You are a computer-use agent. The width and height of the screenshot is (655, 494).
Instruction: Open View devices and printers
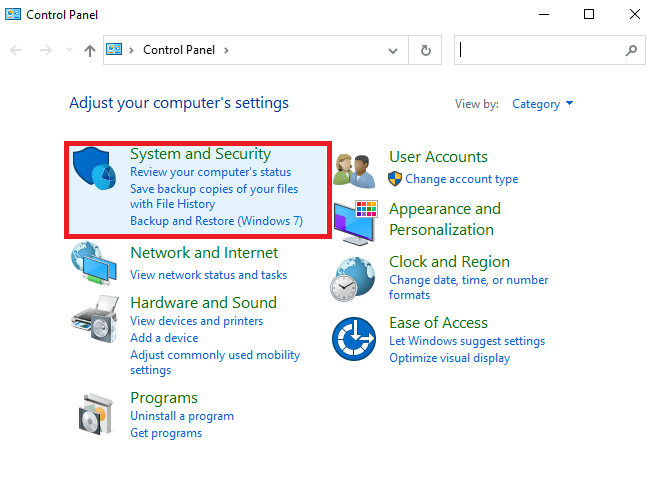click(x=196, y=321)
